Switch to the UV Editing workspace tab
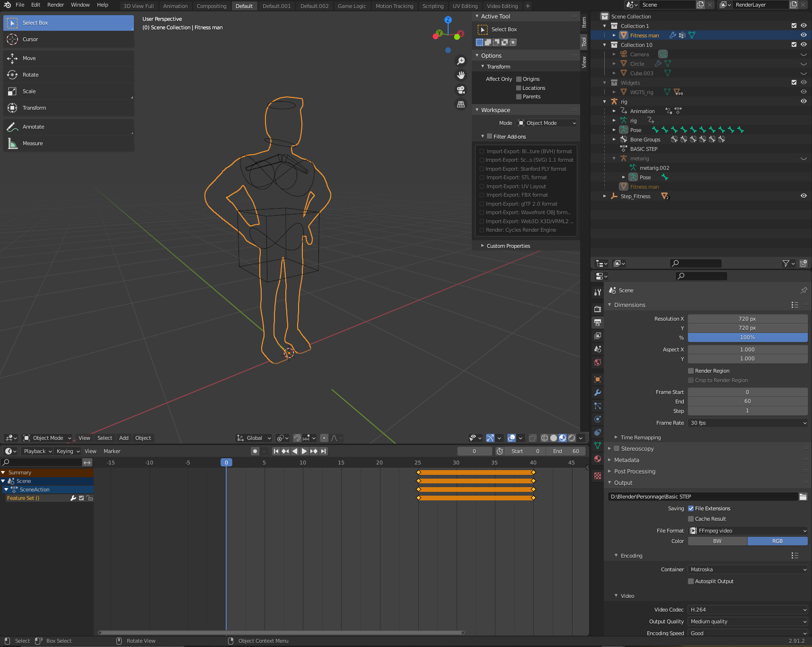Image resolution: width=812 pixels, height=647 pixels. pos(465,6)
